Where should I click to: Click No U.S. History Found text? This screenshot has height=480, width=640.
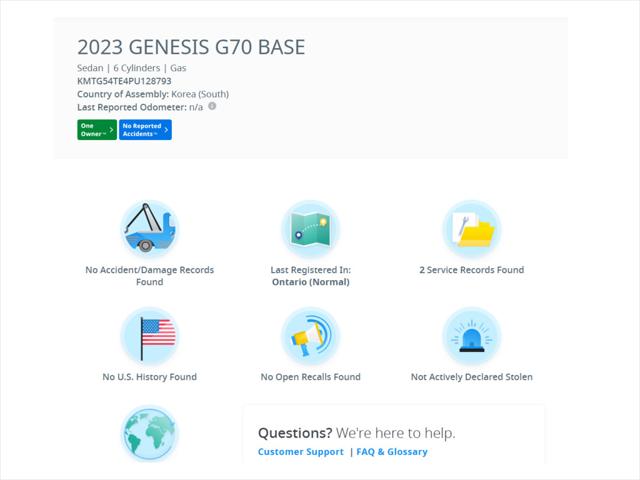[149, 377]
